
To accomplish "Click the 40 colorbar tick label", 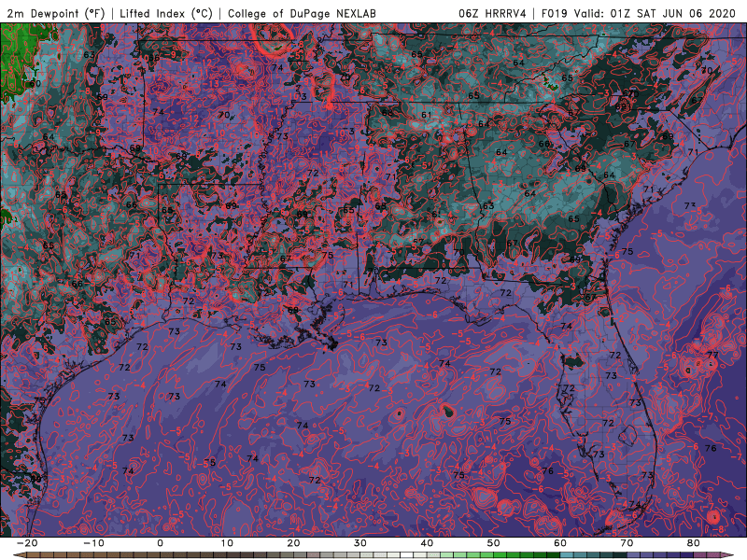I will [427, 543].
